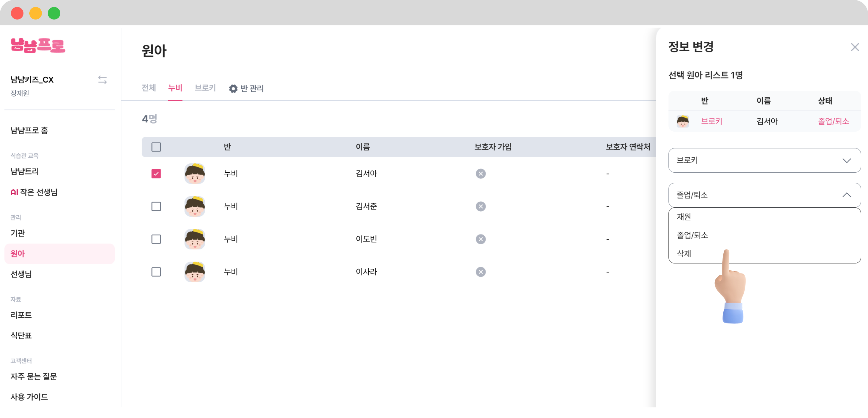Check the 김서준 row checkbox

click(x=156, y=206)
